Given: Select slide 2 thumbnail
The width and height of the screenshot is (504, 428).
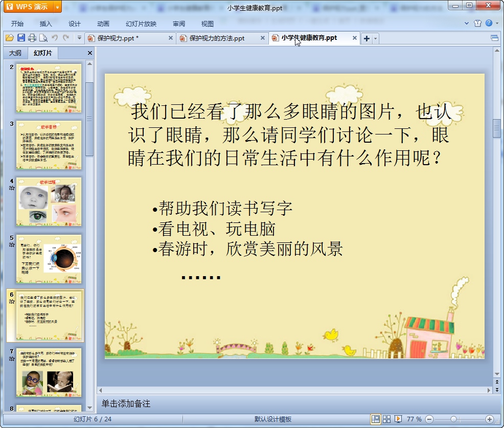Looking at the screenshot, I should click(x=49, y=88).
